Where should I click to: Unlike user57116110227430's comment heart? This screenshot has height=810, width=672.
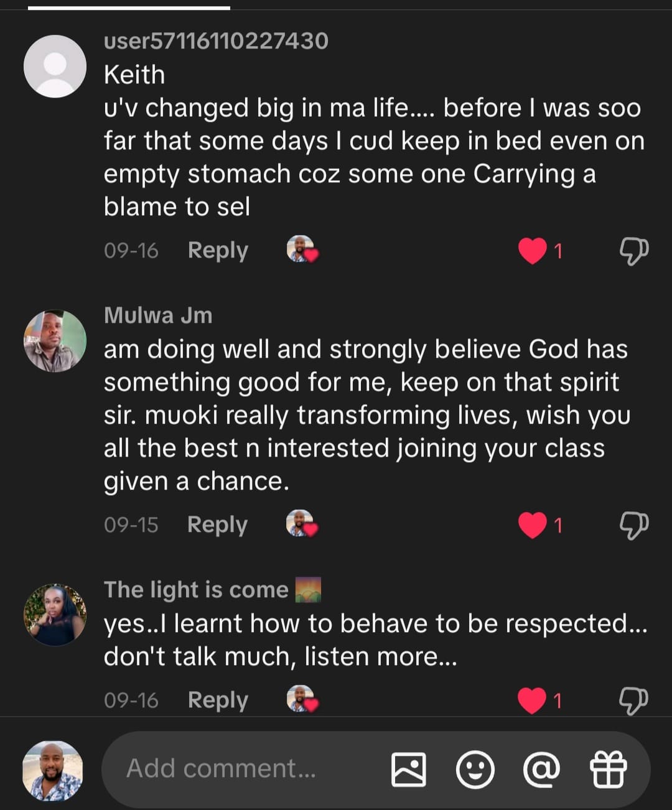coord(533,251)
